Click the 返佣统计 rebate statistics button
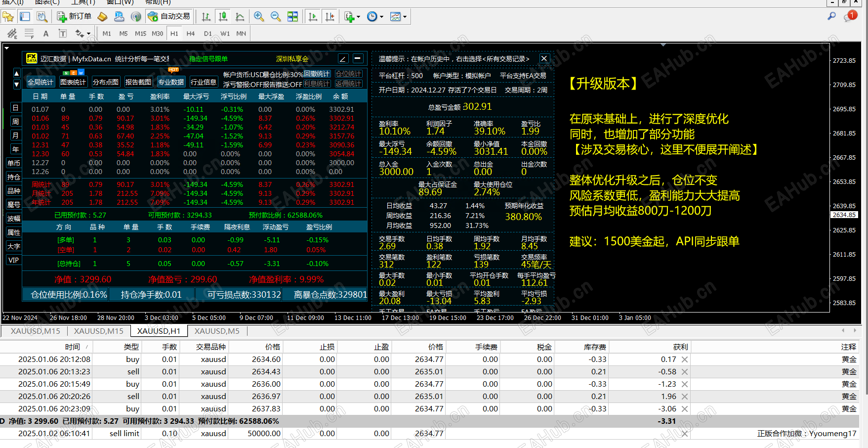The width and height of the screenshot is (868, 448). coord(349,84)
